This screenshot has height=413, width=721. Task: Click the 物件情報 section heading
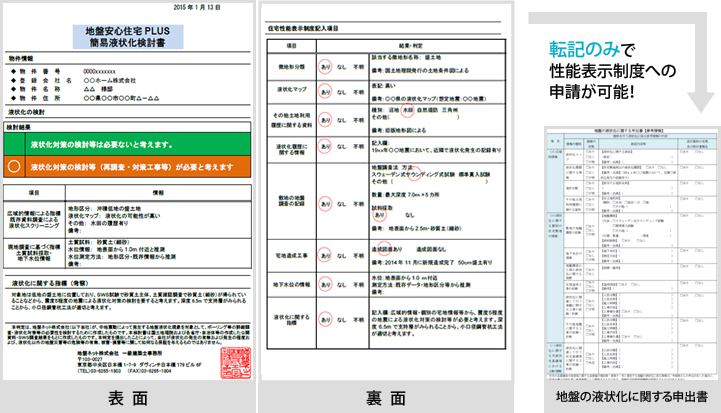click(21, 58)
